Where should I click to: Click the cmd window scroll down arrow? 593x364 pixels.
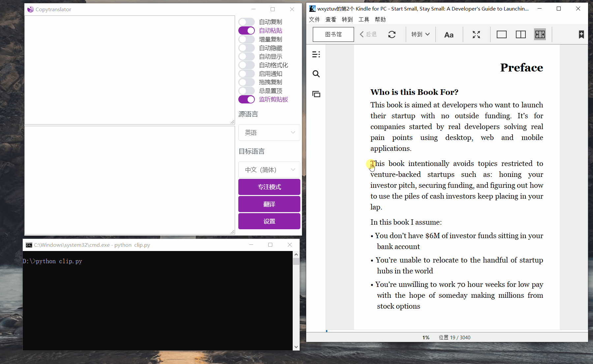296,347
